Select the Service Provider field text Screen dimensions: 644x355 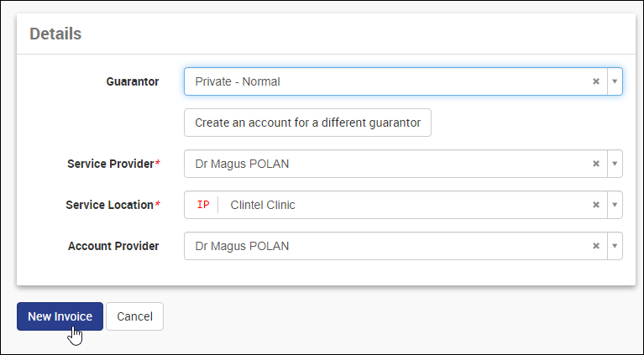point(242,164)
